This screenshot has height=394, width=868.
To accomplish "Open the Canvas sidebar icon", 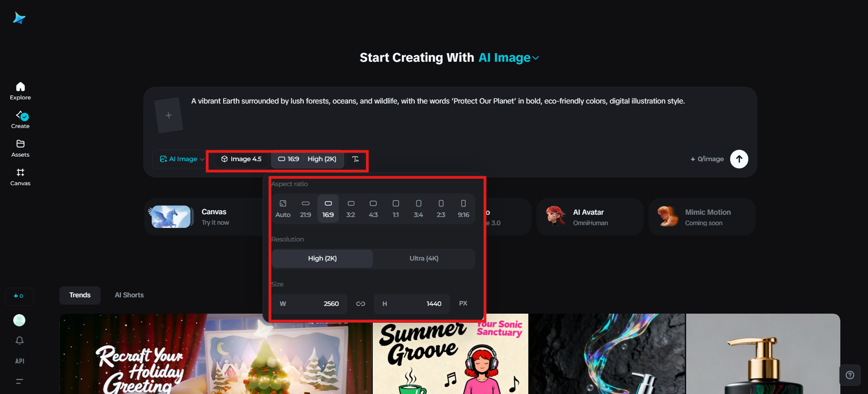I will [x=20, y=172].
